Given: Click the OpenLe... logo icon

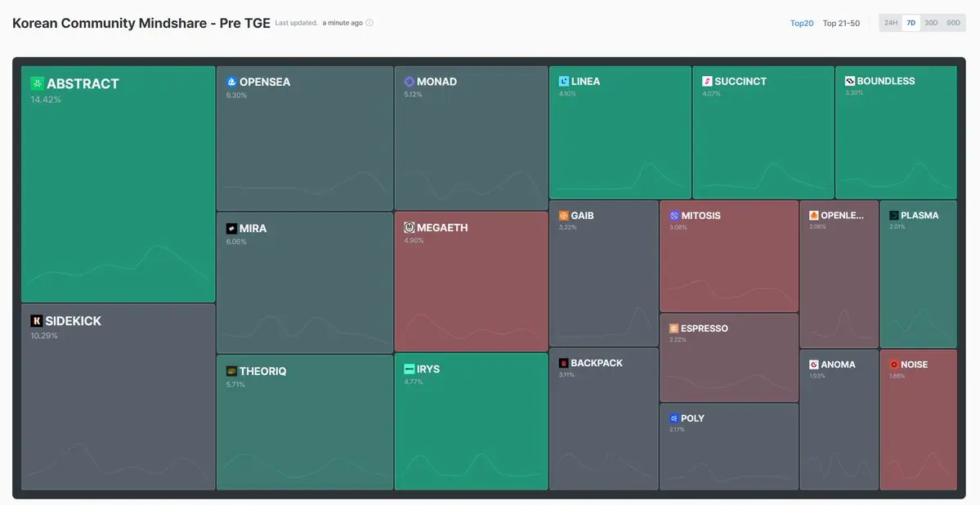Looking at the screenshot, I should coord(814,215).
